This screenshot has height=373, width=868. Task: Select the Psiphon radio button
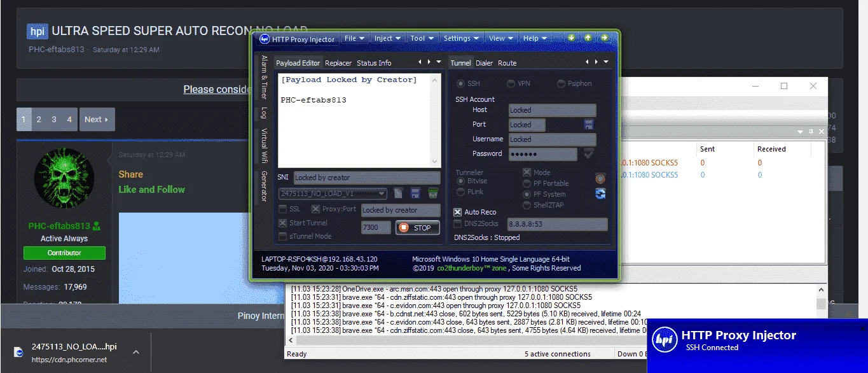click(561, 83)
